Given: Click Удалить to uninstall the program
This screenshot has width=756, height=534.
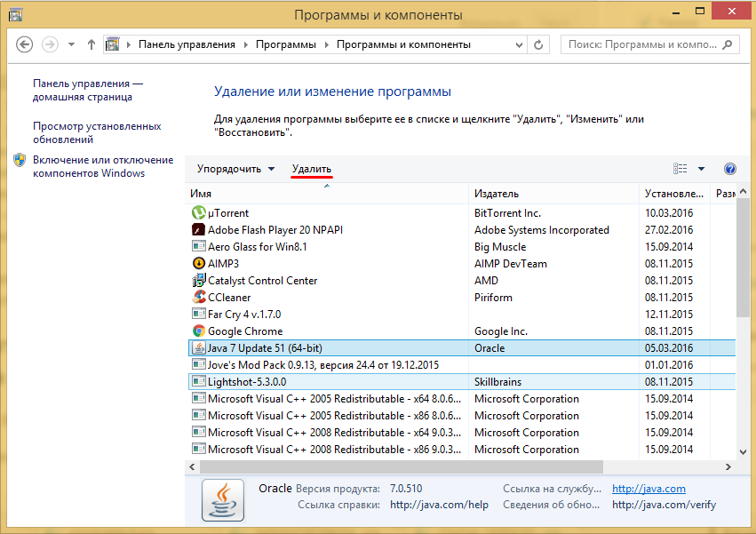Looking at the screenshot, I should (x=311, y=169).
